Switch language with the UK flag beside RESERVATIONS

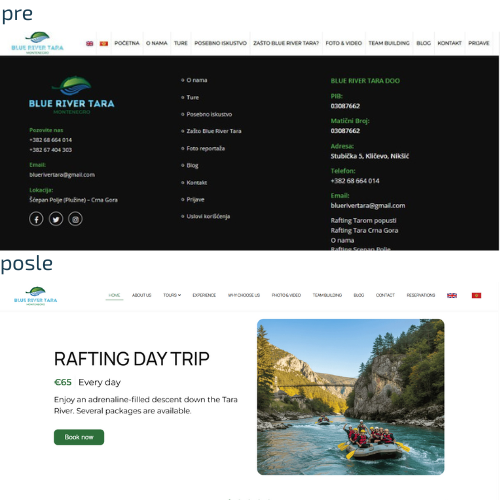452,295
